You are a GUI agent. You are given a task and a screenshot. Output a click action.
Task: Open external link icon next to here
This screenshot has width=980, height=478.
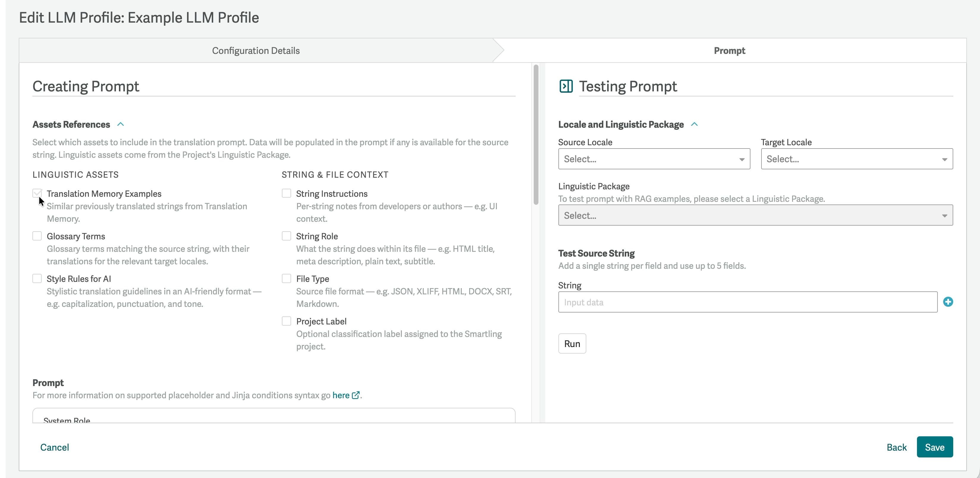[356, 395]
